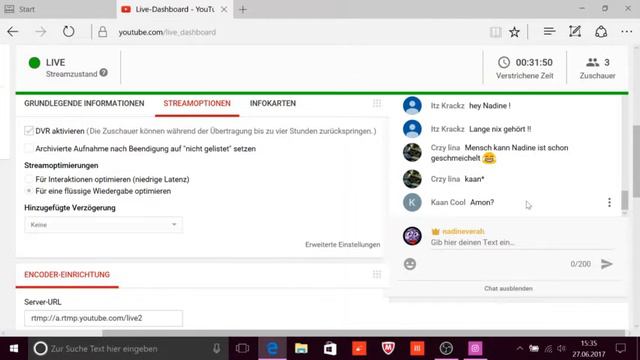
Task: Open the emoji picker in chat
Action: click(410, 264)
